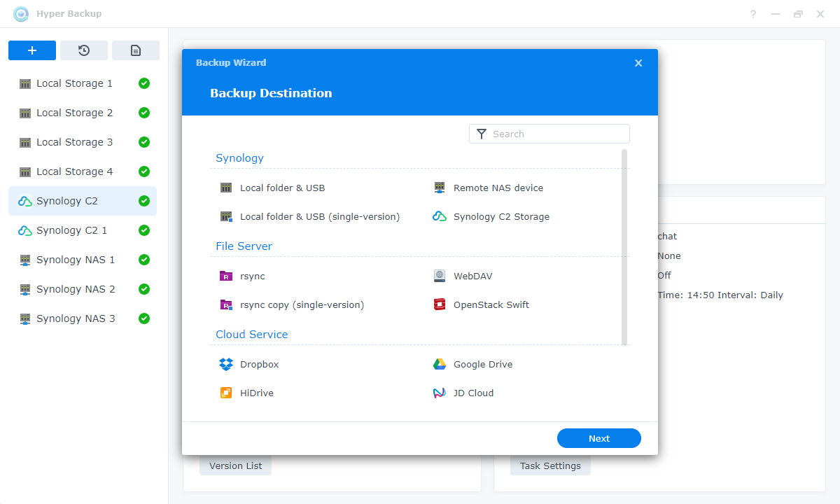The width and height of the screenshot is (840, 504).
Task: Open the Version List
Action: [234, 465]
